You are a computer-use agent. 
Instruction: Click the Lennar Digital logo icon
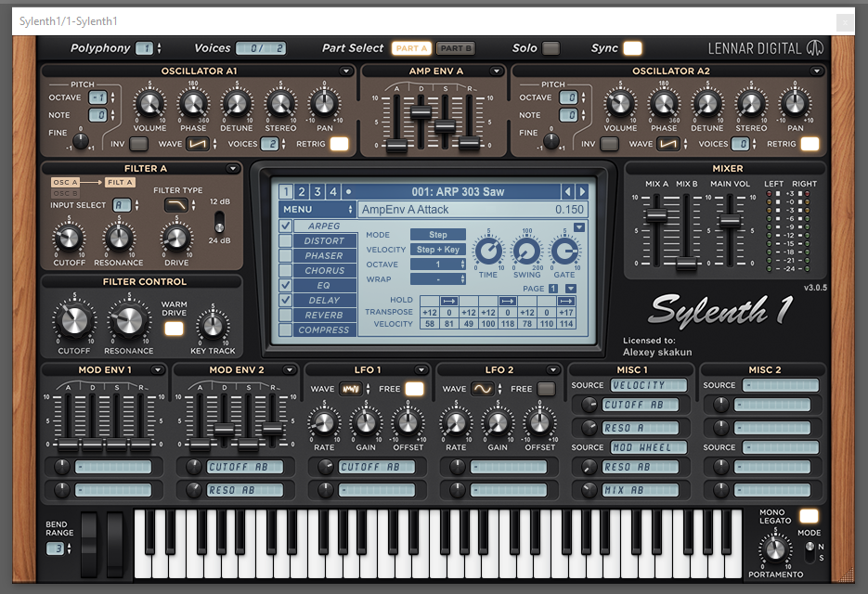(x=814, y=48)
